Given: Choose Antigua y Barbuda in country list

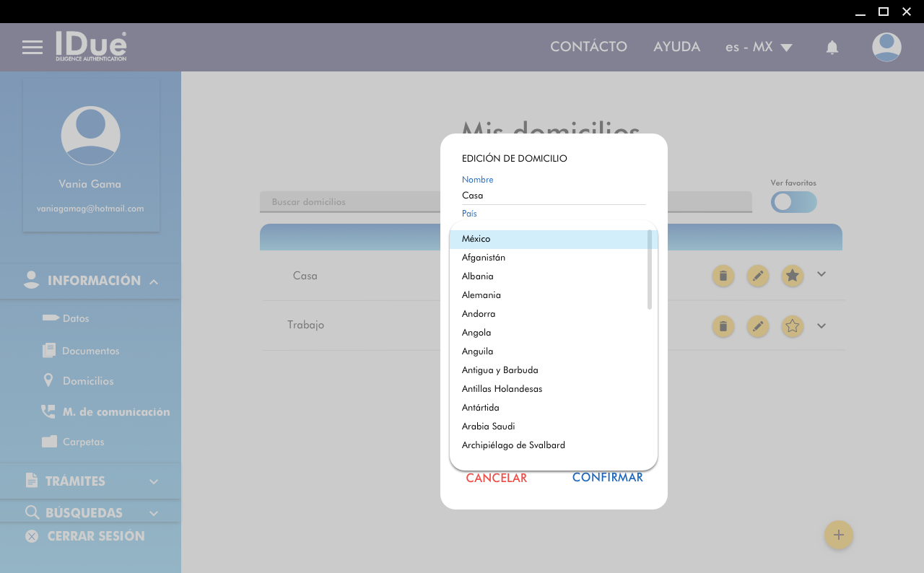Looking at the screenshot, I should tap(500, 370).
